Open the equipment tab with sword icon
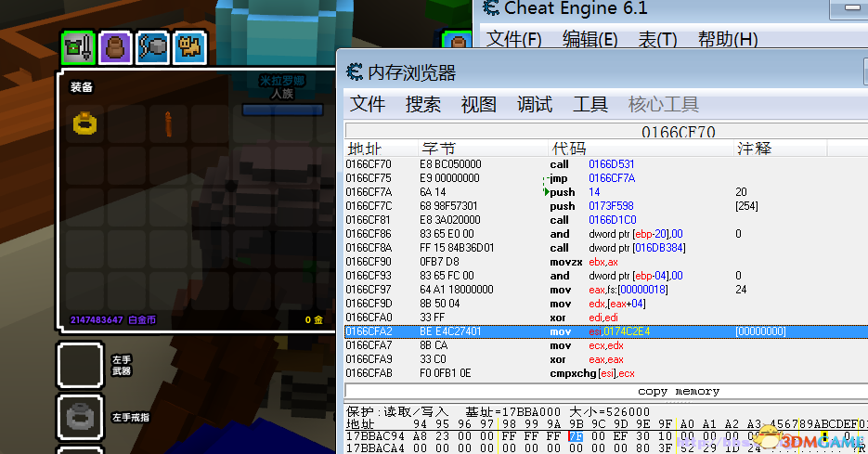Image resolution: width=868 pixels, height=454 pixels. click(x=78, y=47)
